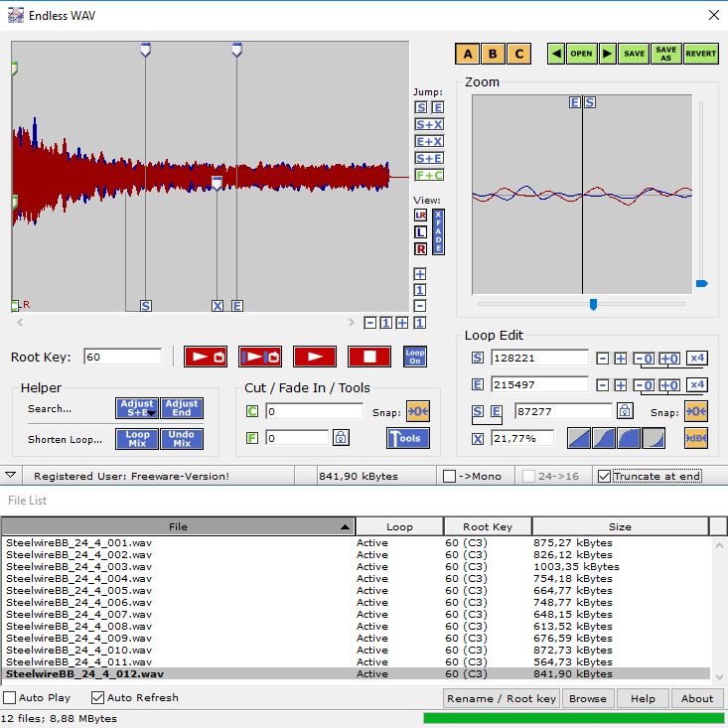Viewport: 728px width, 728px height.
Task: Toggle Snap in Loop Edit section
Action: (x=696, y=411)
